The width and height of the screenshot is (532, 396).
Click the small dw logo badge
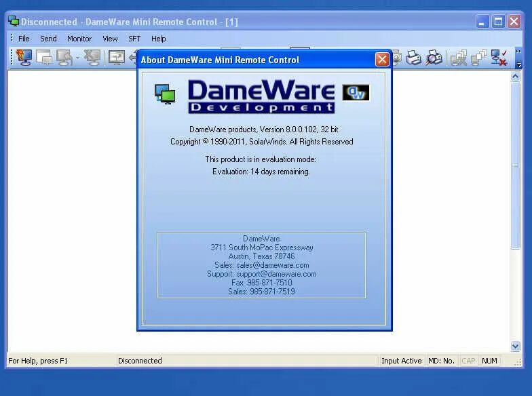pos(356,92)
